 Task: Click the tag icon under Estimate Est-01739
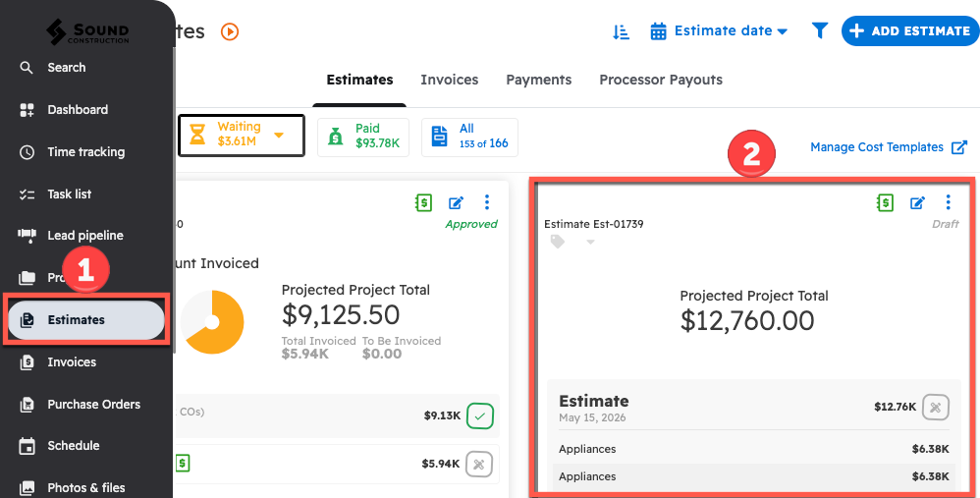point(558,242)
